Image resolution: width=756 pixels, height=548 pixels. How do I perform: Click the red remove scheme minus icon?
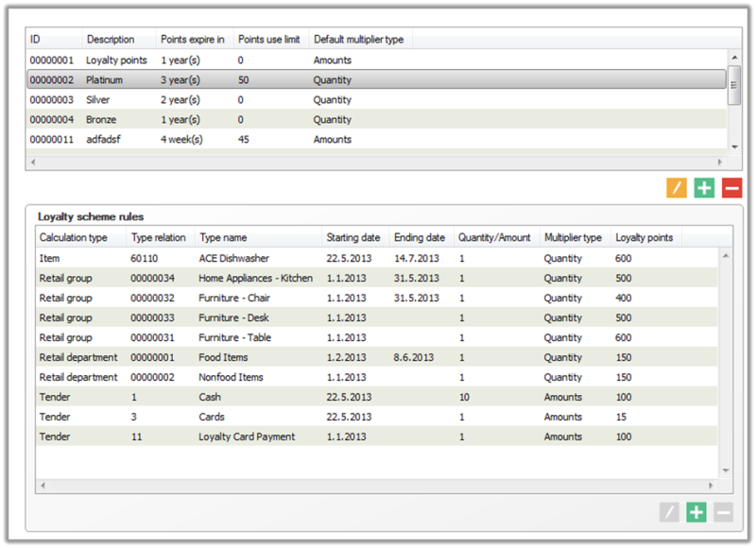coord(731,188)
